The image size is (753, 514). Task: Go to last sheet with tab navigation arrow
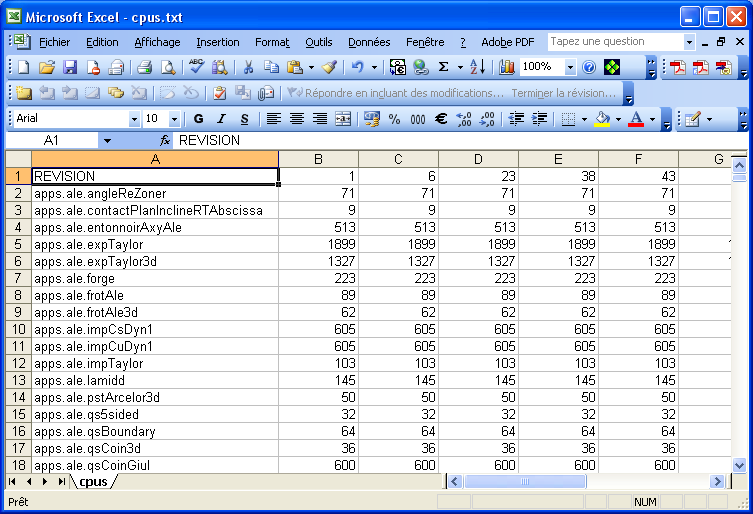coord(61,481)
